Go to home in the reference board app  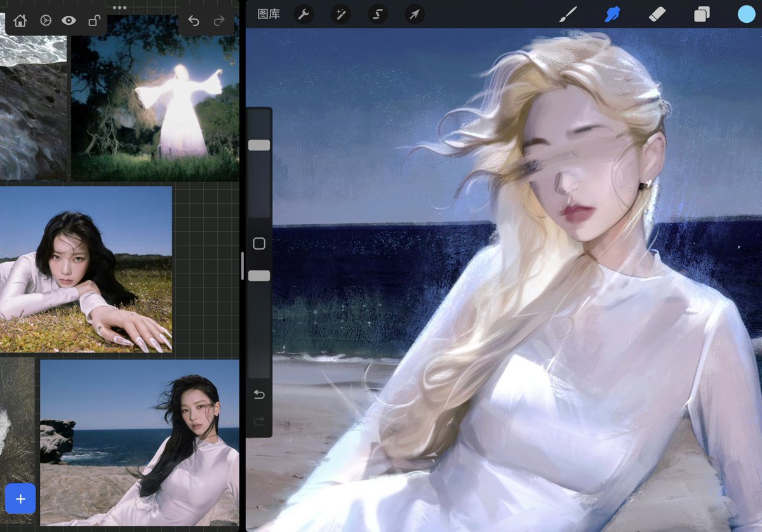click(20, 21)
